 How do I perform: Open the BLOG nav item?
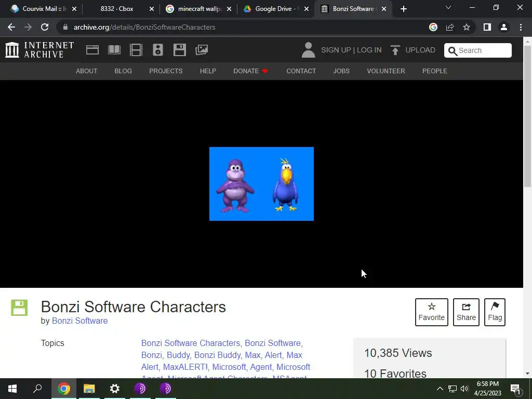(123, 71)
